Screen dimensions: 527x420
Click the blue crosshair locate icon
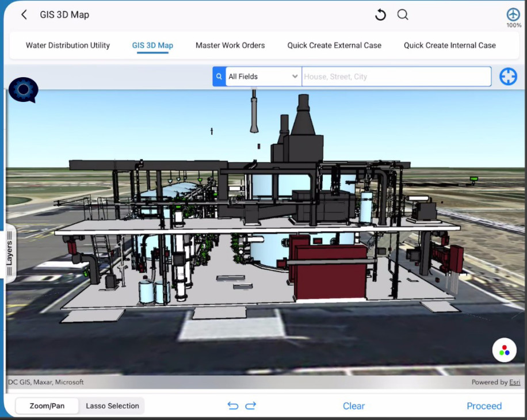[508, 76]
